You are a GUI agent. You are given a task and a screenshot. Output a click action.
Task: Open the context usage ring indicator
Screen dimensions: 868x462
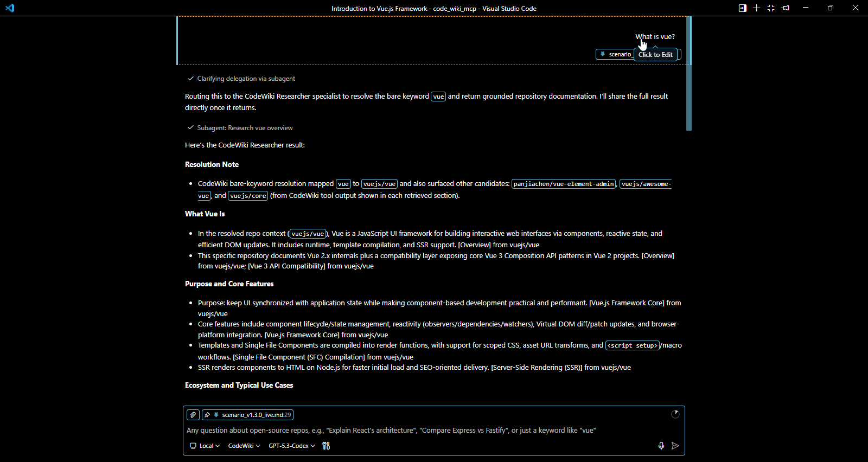[675, 414]
